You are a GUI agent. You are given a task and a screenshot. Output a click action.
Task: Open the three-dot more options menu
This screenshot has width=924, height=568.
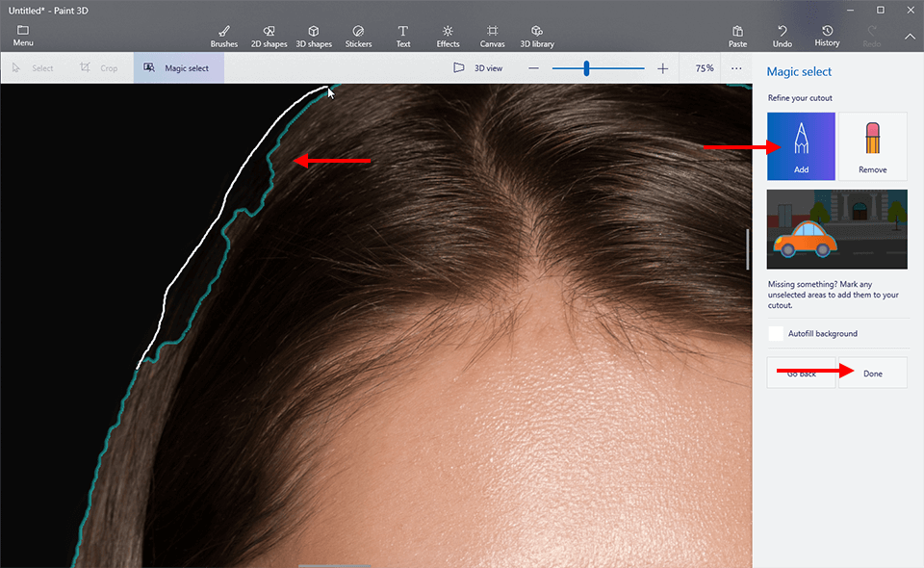click(x=736, y=68)
